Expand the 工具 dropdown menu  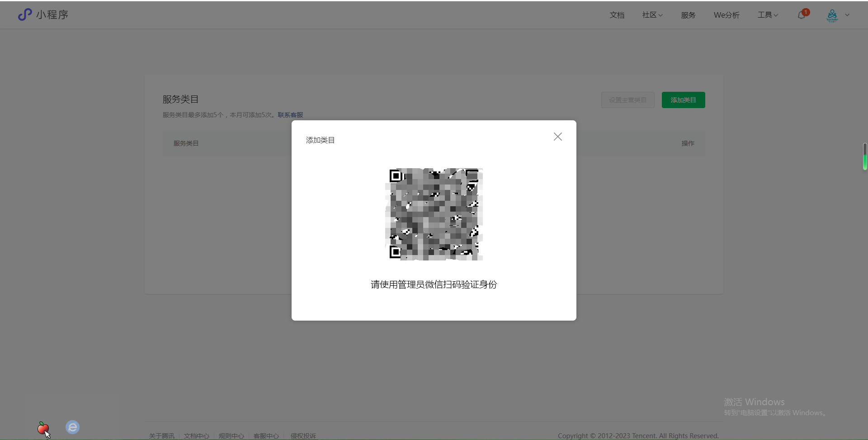coord(768,15)
